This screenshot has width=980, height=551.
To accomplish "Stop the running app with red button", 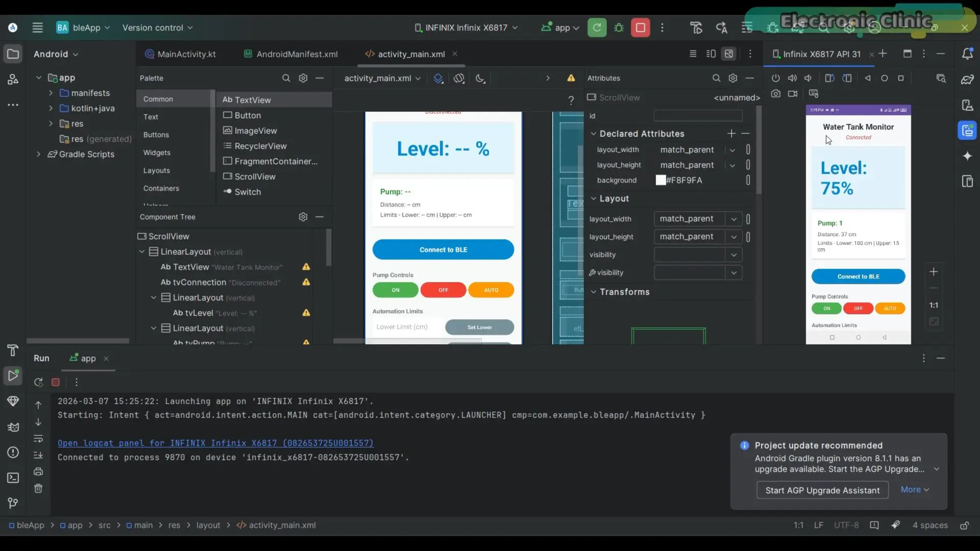I will (x=641, y=28).
